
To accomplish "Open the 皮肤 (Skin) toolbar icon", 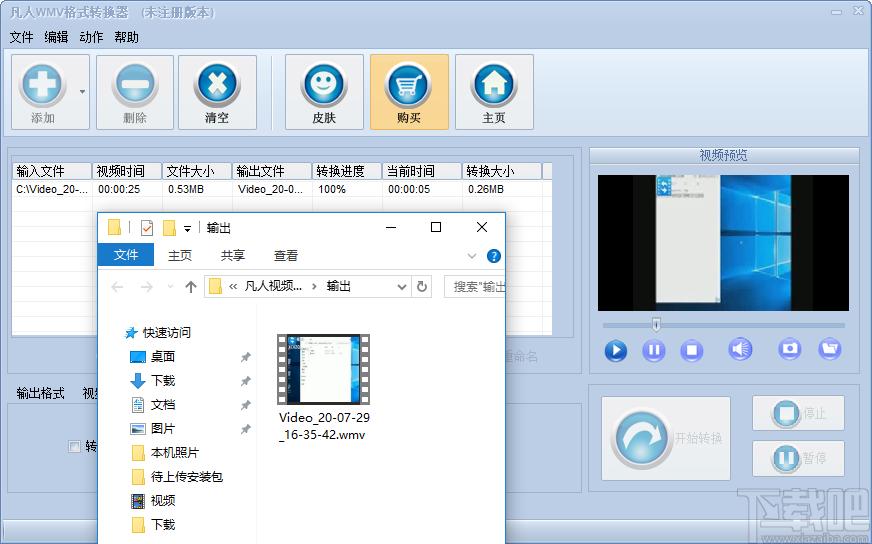I will (x=324, y=92).
